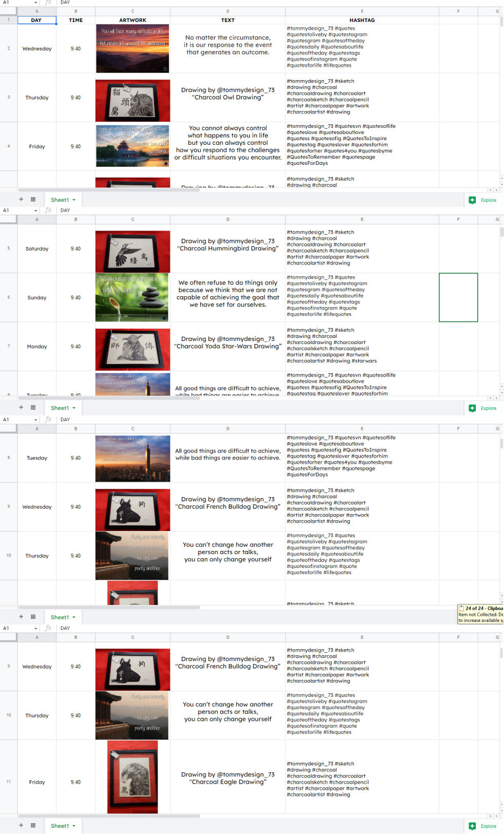Select the Charcoal Eagle Drawing artwork image
Image resolution: width=504 pixels, height=834 pixels.
point(132,777)
